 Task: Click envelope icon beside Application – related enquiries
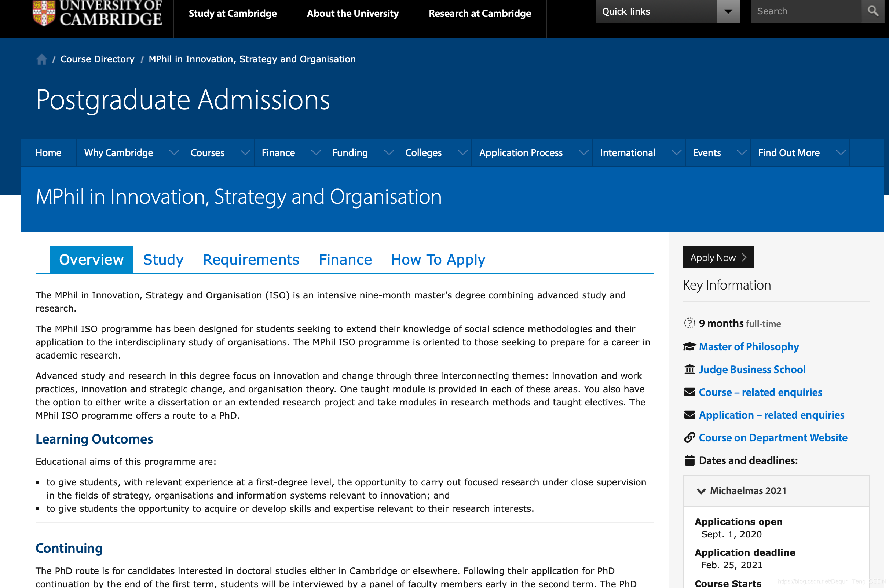pos(689,415)
